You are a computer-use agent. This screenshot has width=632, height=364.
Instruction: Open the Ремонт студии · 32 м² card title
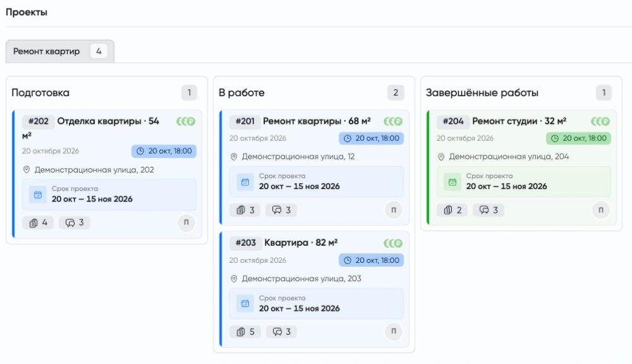[x=519, y=121]
